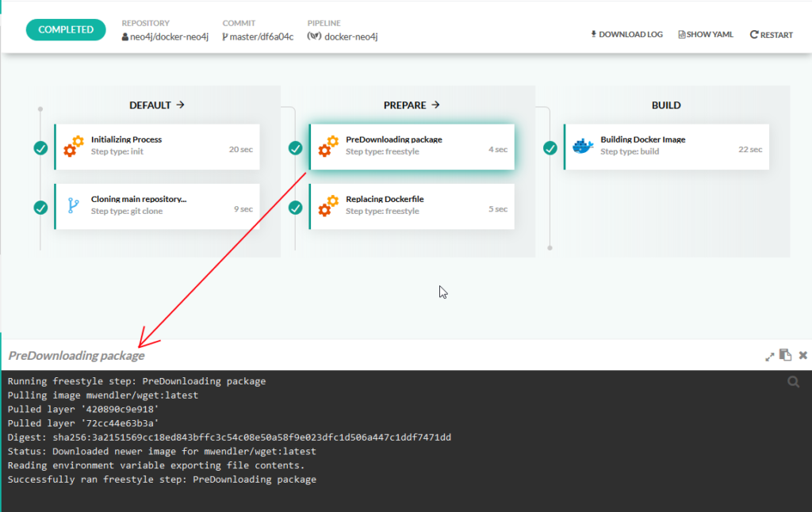Screen dimensions: 812x512
Task: Click the green check beside PreDownloading package
Action: coord(295,147)
